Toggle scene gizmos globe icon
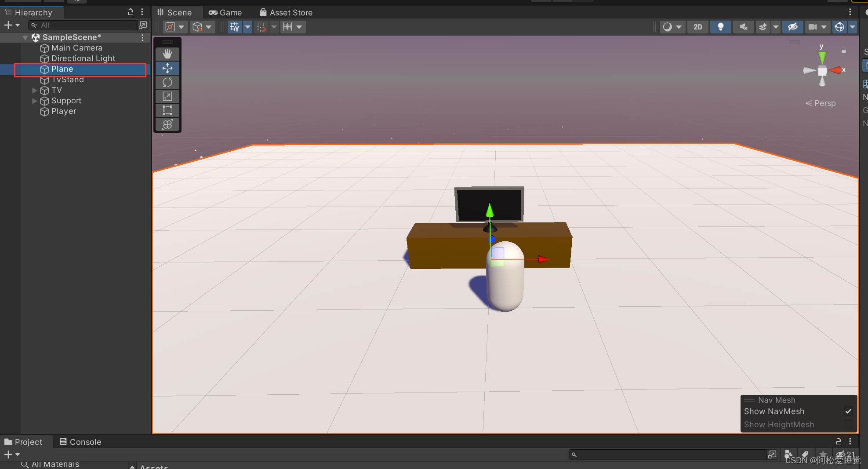Image resolution: width=868 pixels, height=469 pixels. point(839,27)
